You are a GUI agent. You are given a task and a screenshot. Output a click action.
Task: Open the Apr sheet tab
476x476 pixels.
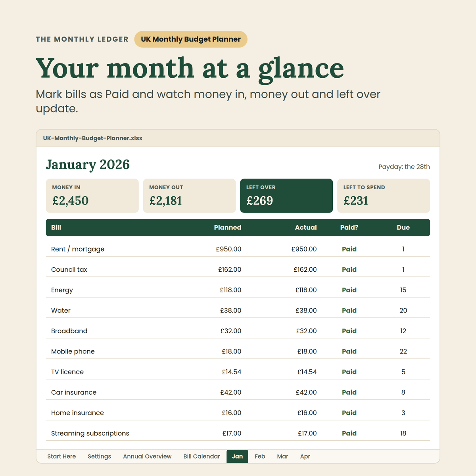[x=305, y=456]
